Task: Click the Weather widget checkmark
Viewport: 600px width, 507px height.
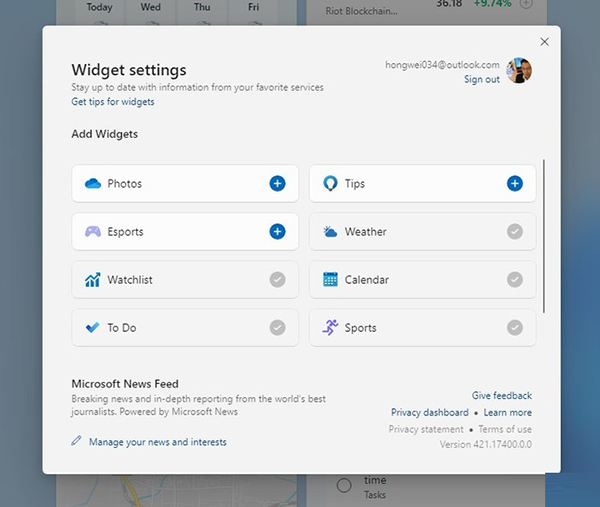Action: tap(514, 231)
